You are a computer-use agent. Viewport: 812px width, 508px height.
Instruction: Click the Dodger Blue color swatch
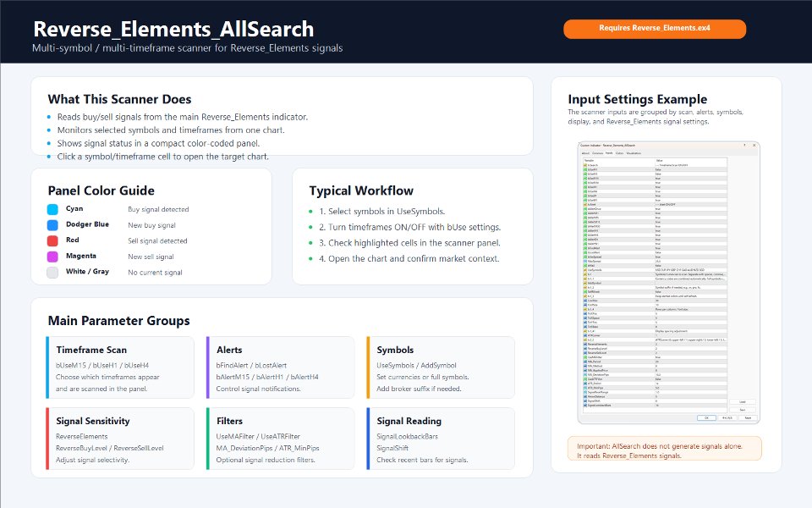tap(52, 225)
